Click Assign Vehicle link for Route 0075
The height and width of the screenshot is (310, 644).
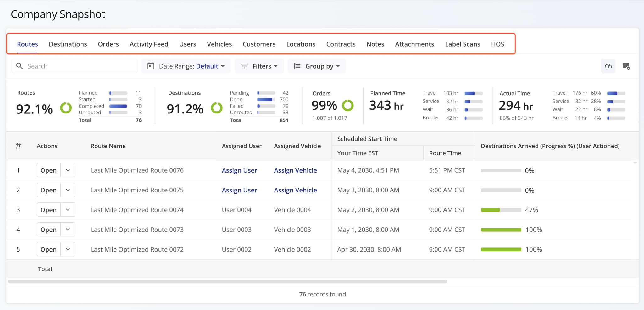(x=295, y=190)
